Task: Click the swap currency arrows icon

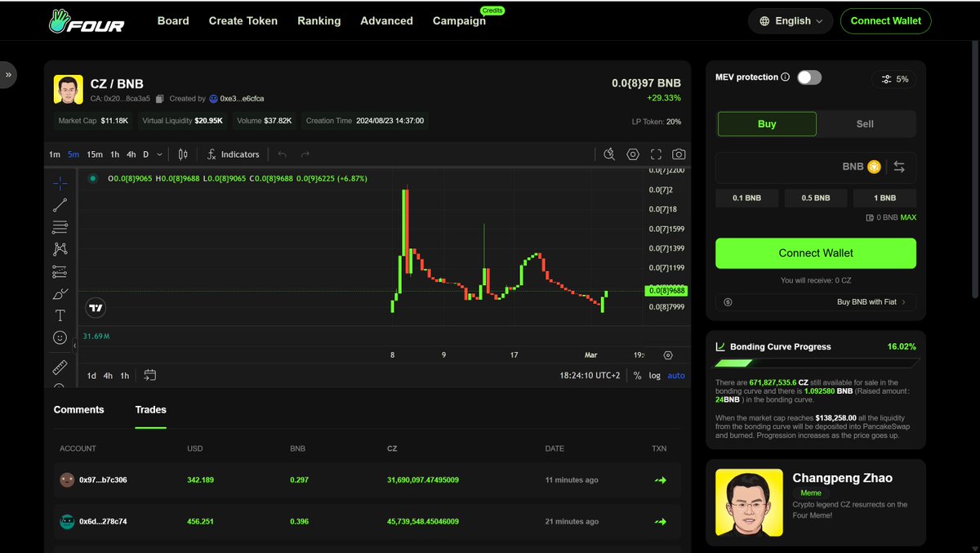Action: point(899,167)
